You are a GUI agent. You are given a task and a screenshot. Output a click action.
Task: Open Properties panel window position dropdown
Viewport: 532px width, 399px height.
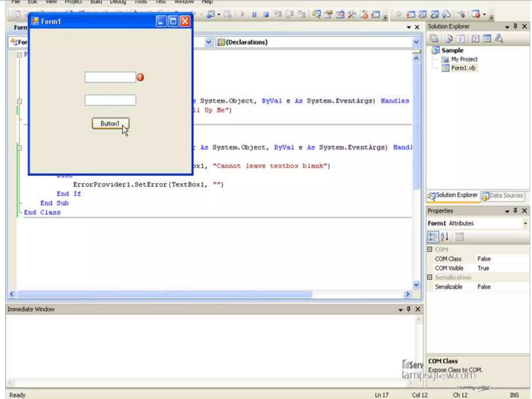tap(507, 211)
